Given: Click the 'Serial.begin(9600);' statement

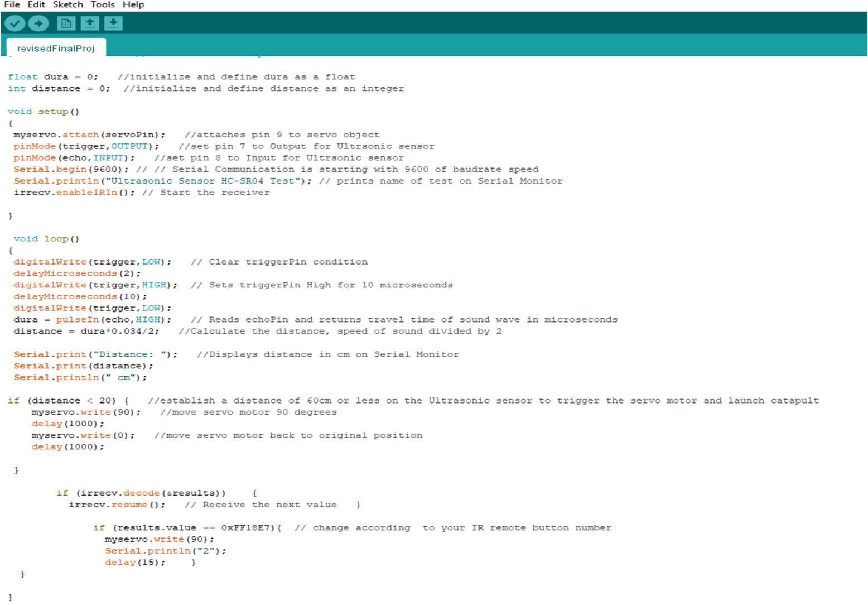Looking at the screenshot, I should pos(71,170).
